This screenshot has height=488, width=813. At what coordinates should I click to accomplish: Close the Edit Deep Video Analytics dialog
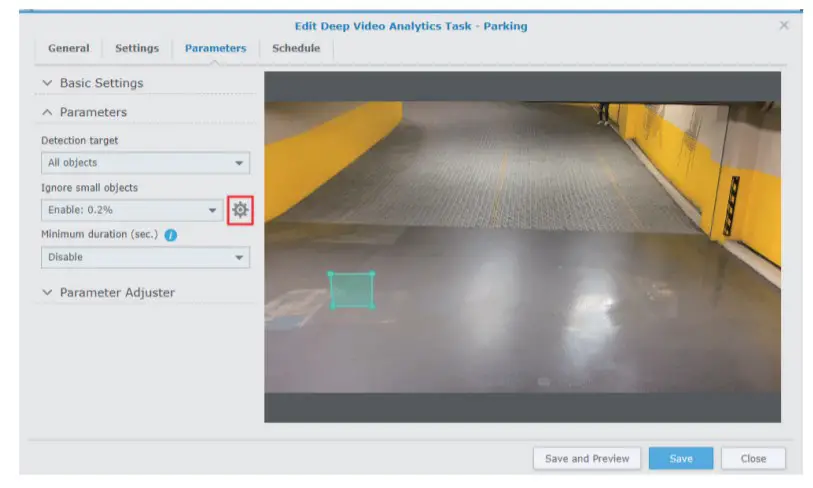click(784, 25)
